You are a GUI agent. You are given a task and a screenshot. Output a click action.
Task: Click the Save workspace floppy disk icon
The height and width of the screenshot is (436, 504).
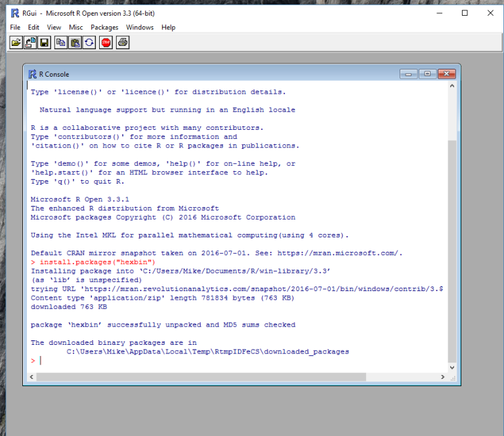44,43
